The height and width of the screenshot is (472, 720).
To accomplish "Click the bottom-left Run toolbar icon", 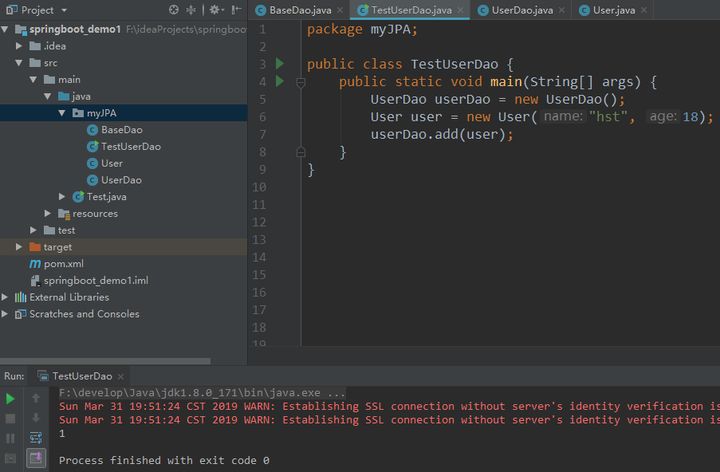I will coord(10,458).
